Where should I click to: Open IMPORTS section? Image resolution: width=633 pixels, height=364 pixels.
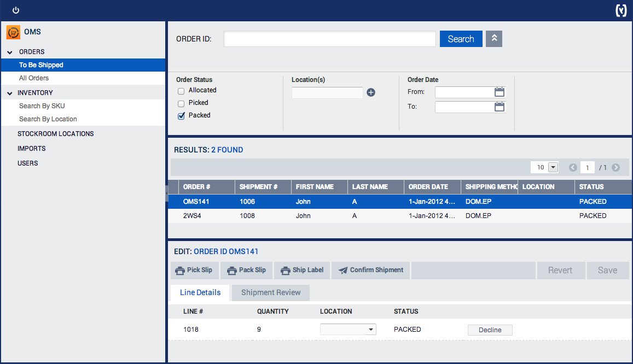click(x=32, y=148)
